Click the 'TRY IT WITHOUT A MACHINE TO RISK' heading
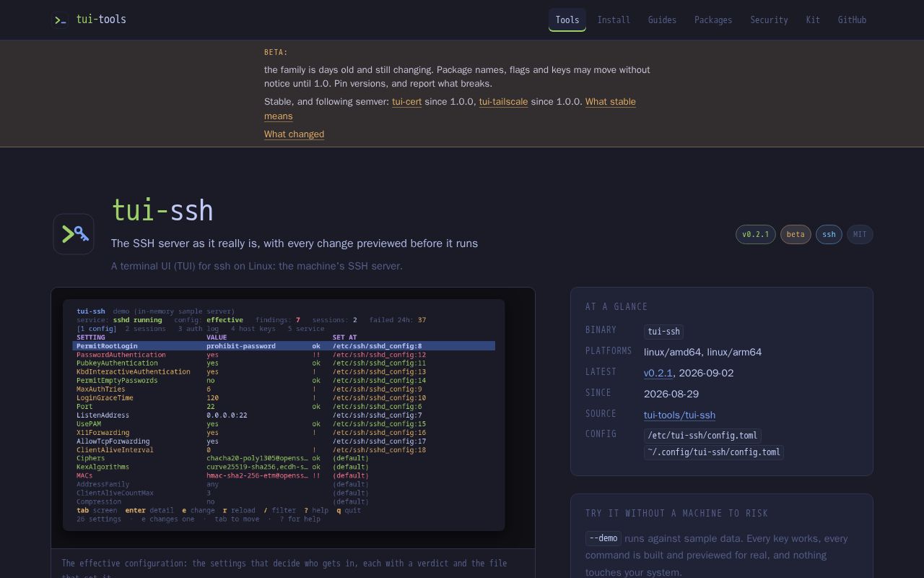 [x=676, y=513]
